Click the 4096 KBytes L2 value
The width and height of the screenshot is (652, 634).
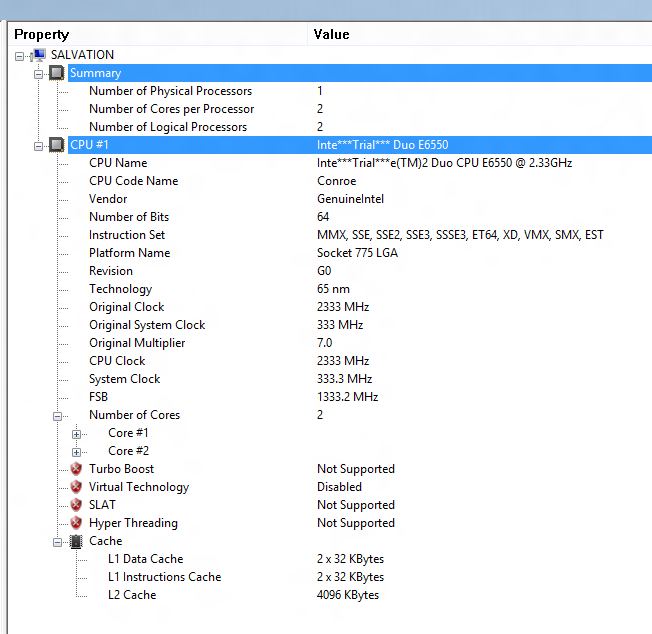coord(348,595)
